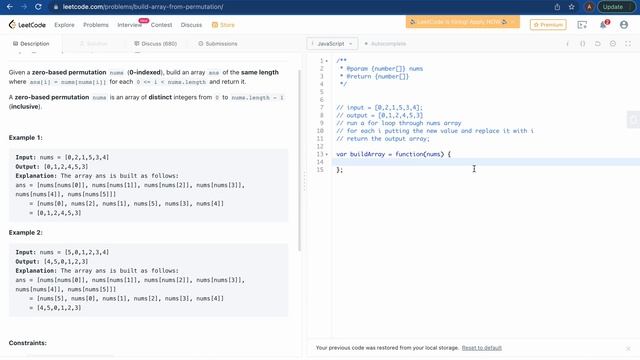Open the JavaScript language dropdown
The image size is (640, 360).
(x=332, y=44)
